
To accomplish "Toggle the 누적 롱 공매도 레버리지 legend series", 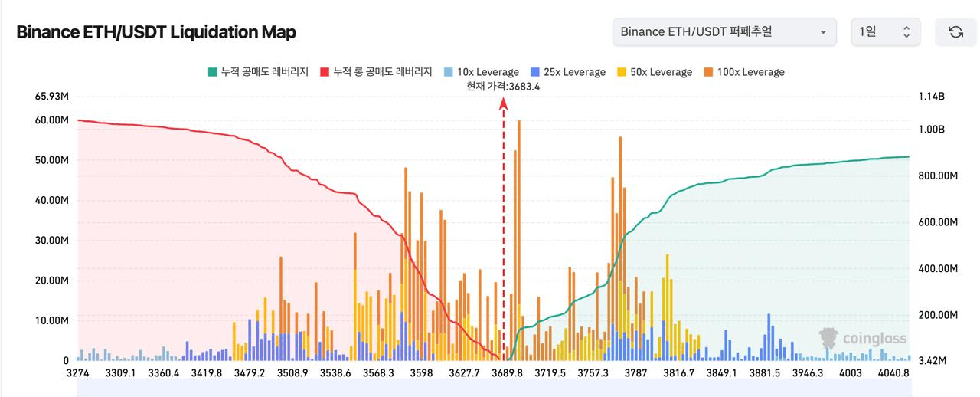I will tap(377, 72).
